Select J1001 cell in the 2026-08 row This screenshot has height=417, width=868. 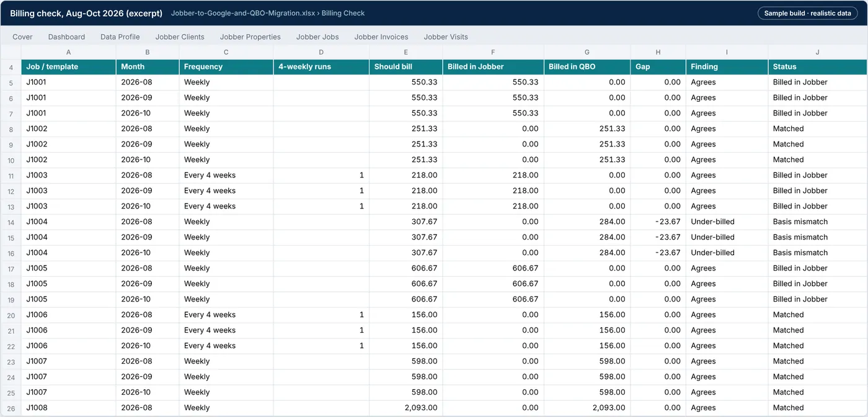pos(68,82)
